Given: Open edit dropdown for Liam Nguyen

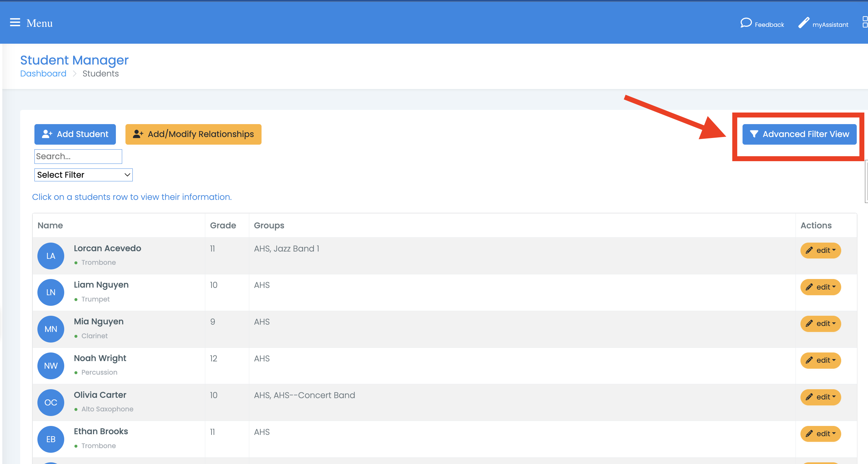Looking at the screenshot, I should click(820, 287).
